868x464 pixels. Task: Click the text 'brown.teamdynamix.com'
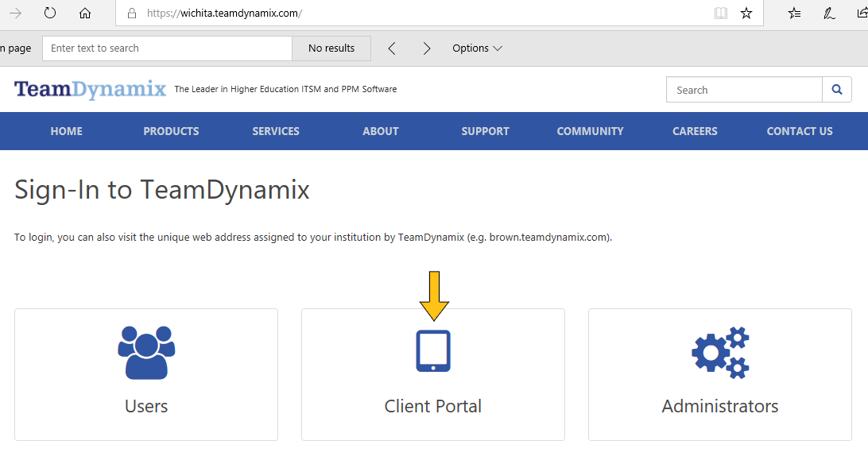[x=549, y=238]
